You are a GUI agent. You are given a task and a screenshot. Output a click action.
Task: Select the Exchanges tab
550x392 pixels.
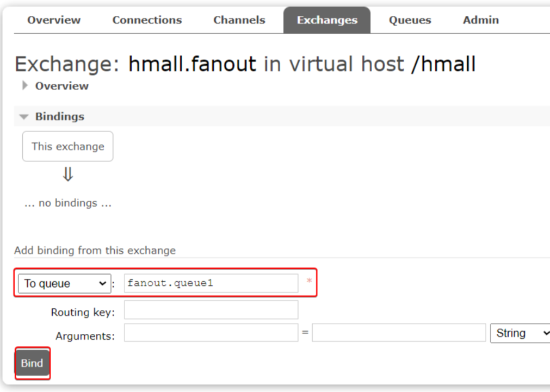click(327, 21)
